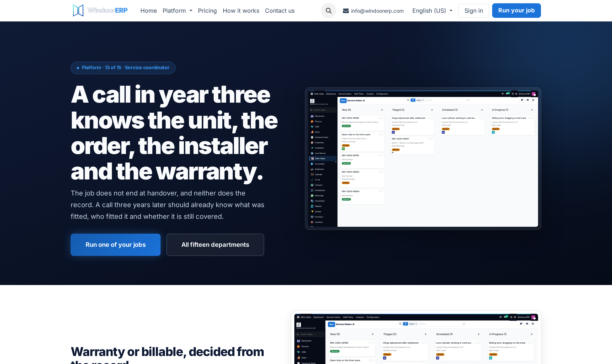
Task: Open the Contact us page
Action: click(x=280, y=11)
